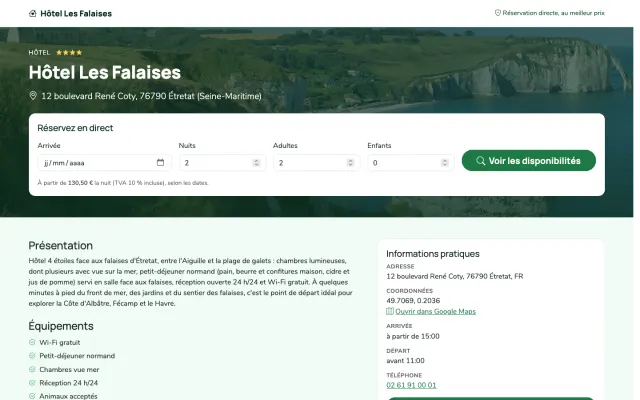Open the Ouvrir dans Google Maps link
Screen dimensions: 640x400
pos(436,311)
